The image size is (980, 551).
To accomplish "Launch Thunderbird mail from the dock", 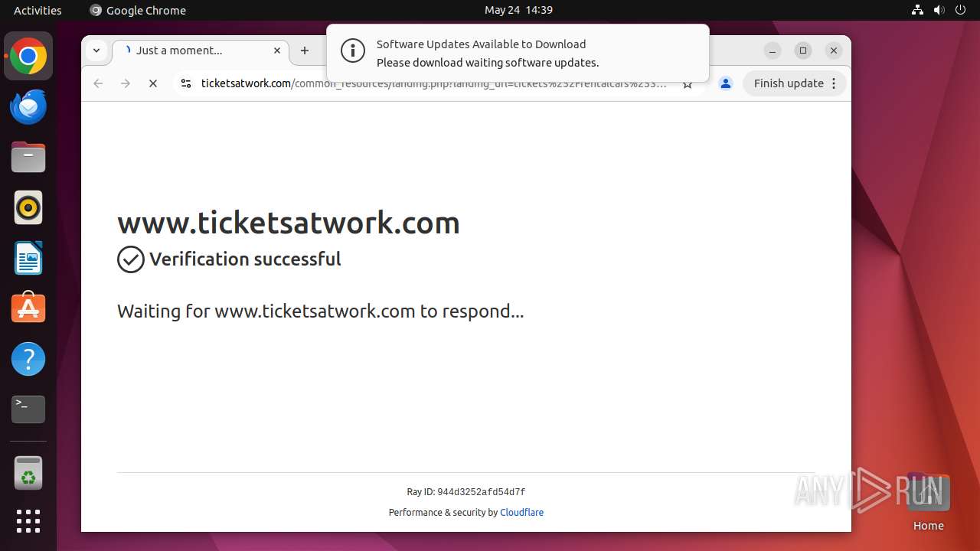I will pos(28,106).
